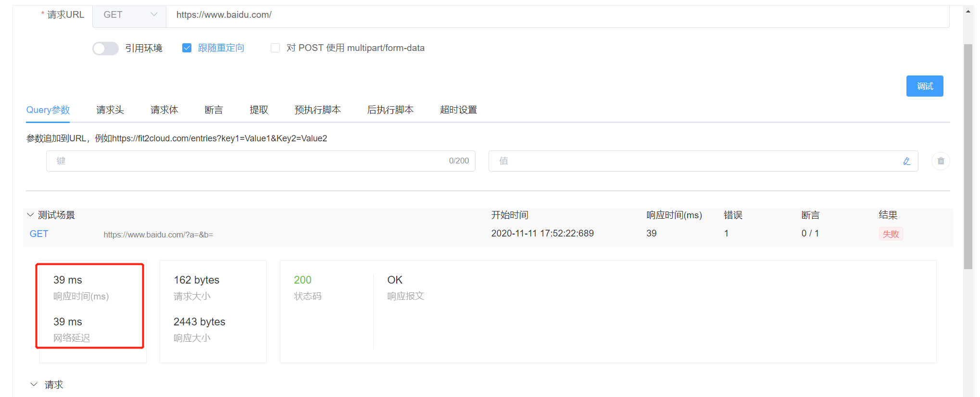Switch to 超时设置 tab

pyautogui.click(x=459, y=110)
